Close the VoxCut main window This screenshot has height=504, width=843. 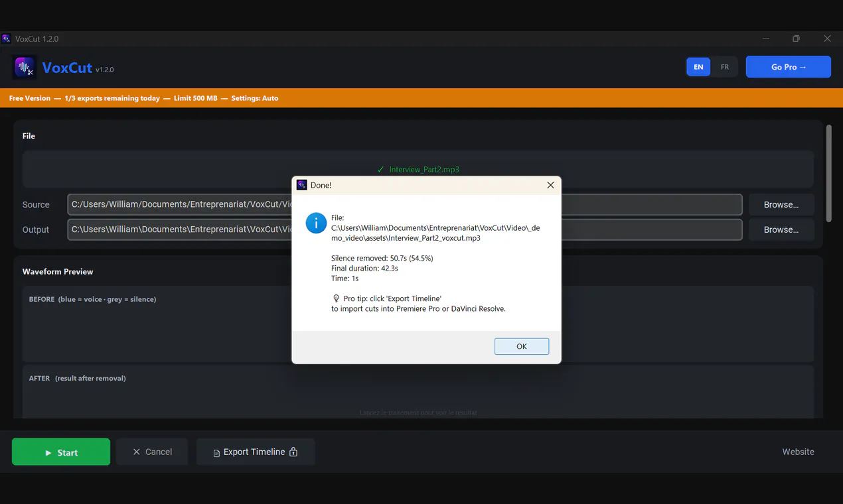pyautogui.click(x=827, y=38)
